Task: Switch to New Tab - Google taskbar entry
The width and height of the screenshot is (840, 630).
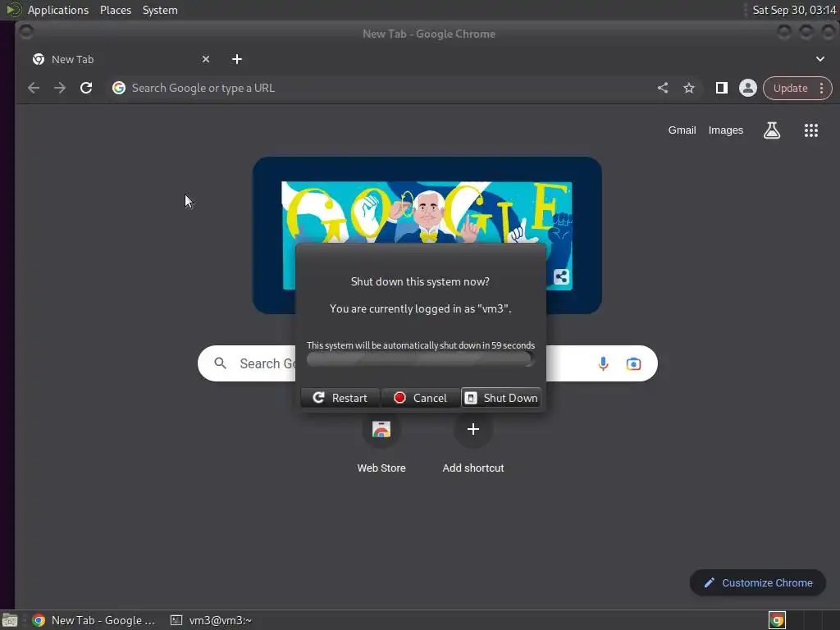Action: [x=94, y=620]
